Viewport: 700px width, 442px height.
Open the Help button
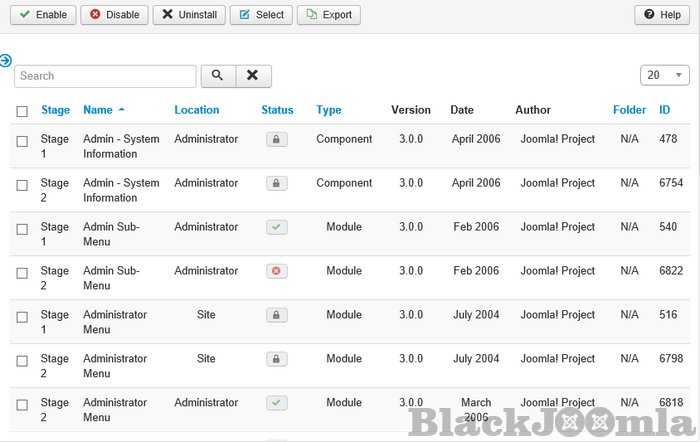click(662, 15)
